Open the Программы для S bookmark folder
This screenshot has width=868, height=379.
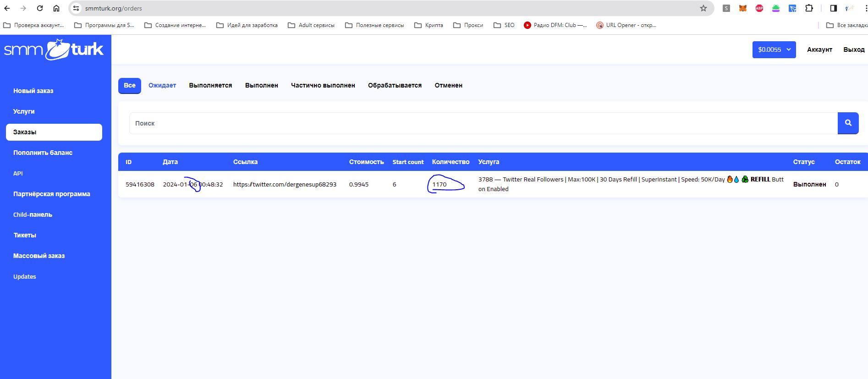[x=104, y=25]
